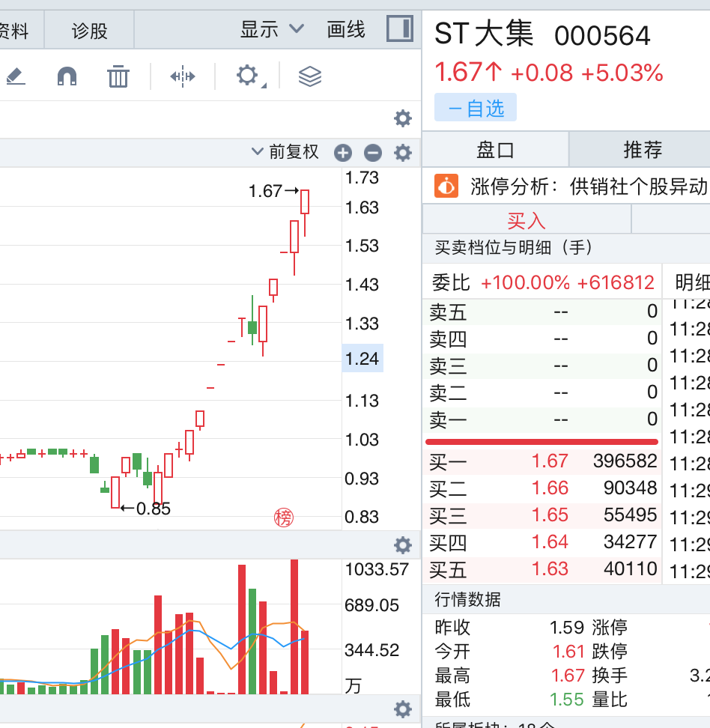Open gear settings next to zoom buttons
Viewport: 710px width, 728px height.
[403, 153]
